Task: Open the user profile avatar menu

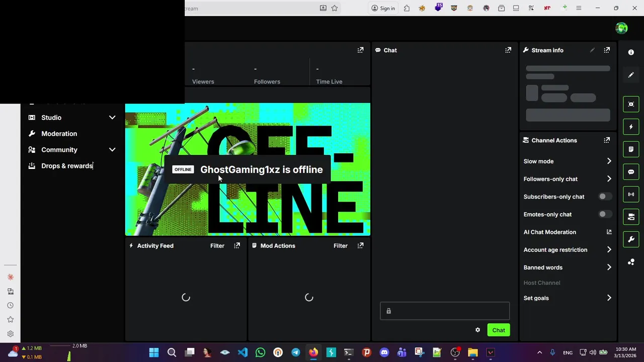Action: (x=621, y=28)
